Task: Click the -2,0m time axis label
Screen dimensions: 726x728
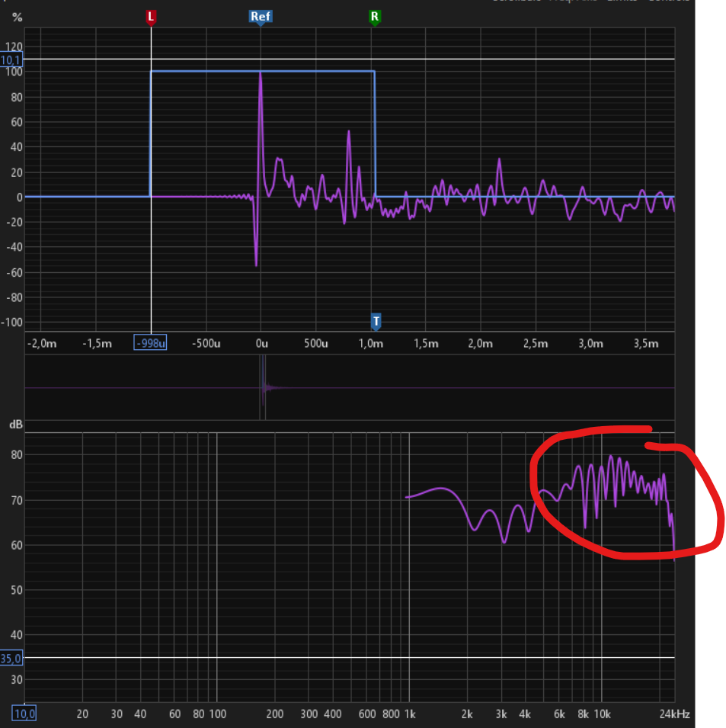Action: 42,344
